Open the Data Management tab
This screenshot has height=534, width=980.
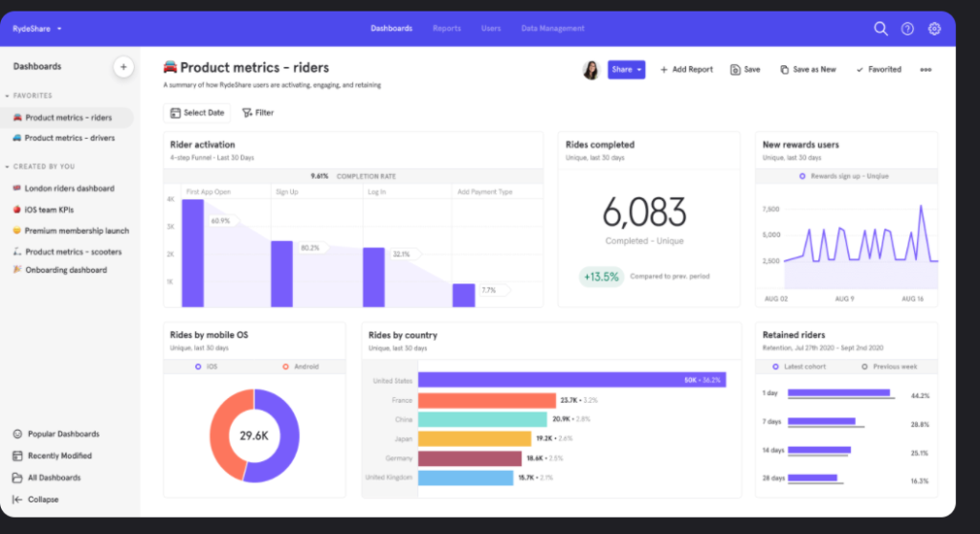[x=552, y=29]
